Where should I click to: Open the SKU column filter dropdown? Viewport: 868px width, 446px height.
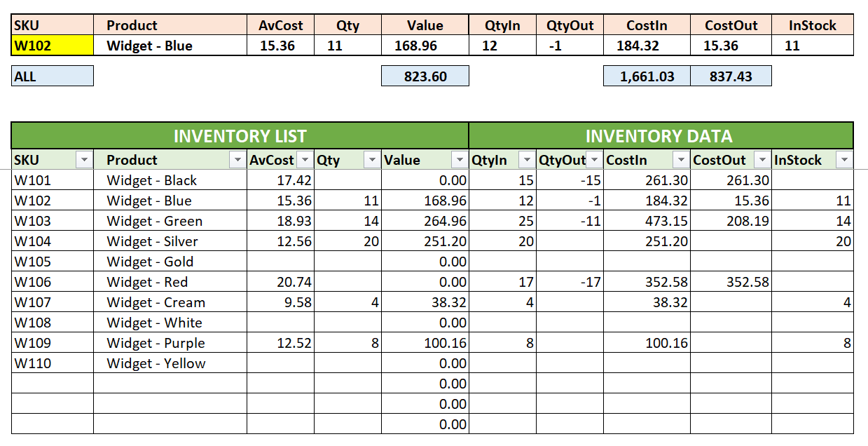pyautogui.click(x=85, y=160)
